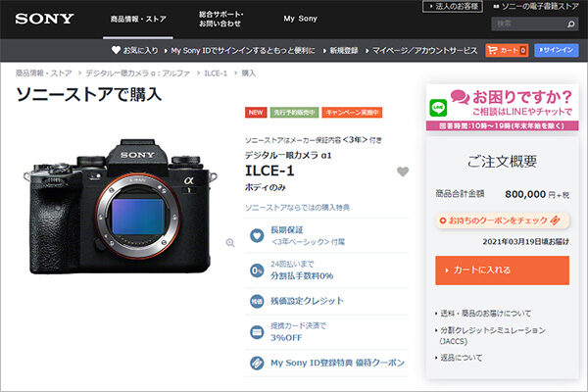This screenshot has height=392, width=588.
Task: Click the 長期保証 heart shield icon
Action: [x=257, y=235]
